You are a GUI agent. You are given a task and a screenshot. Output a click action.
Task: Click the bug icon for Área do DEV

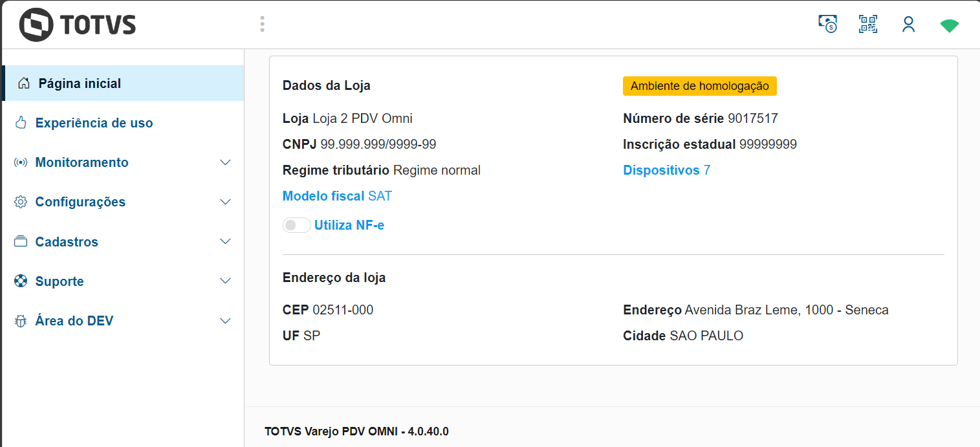(x=21, y=321)
